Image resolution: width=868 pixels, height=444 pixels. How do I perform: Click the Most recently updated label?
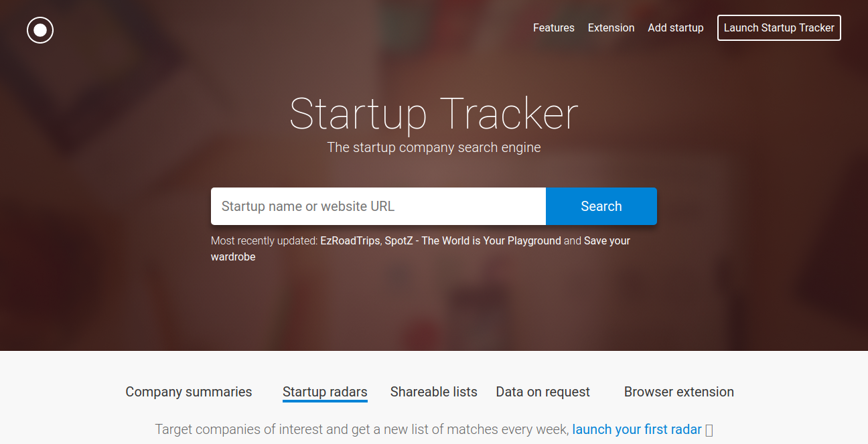264,241
